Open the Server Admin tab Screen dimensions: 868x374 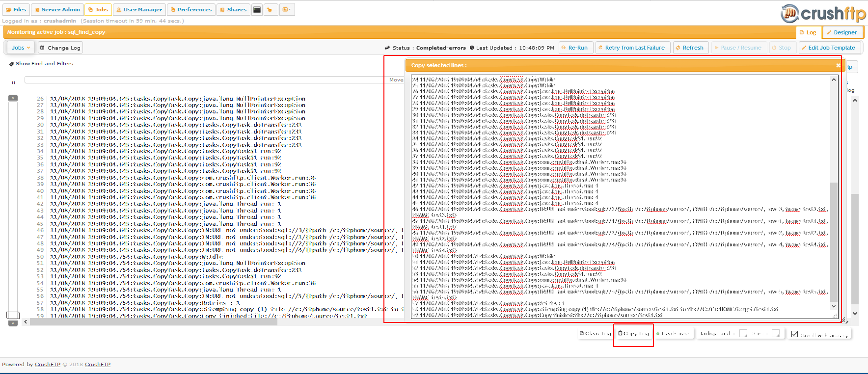click(x=57, y=9)
